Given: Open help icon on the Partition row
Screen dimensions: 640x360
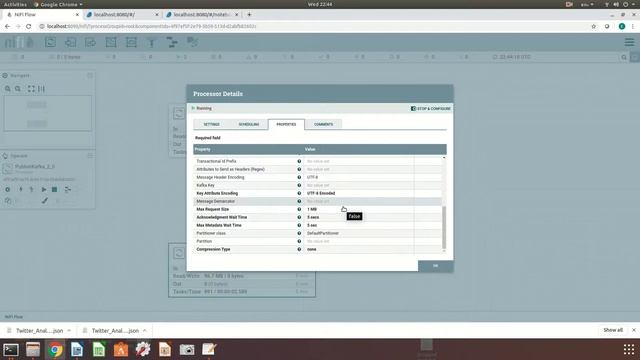Looking at the screenshot, I should pyautogui.click(x=299, y=241).
